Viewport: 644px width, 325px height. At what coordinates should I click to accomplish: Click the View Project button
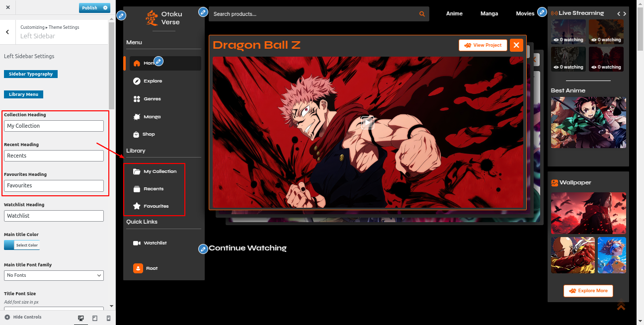(x=483, y=45)
